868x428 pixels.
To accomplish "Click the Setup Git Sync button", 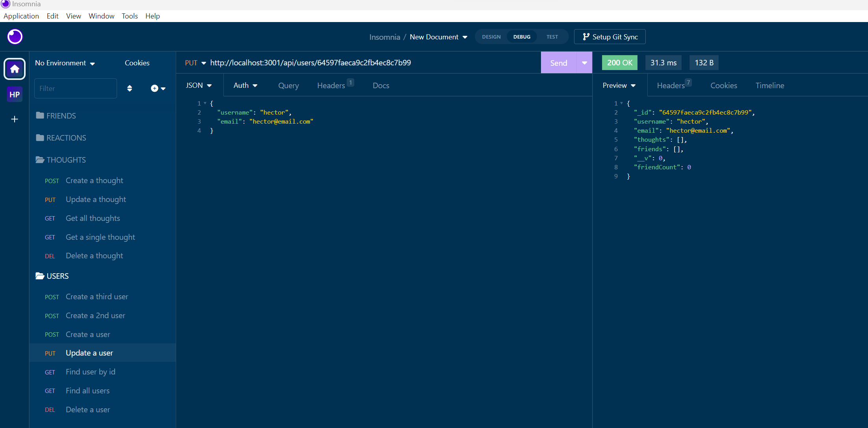I will tap(610, 37).
